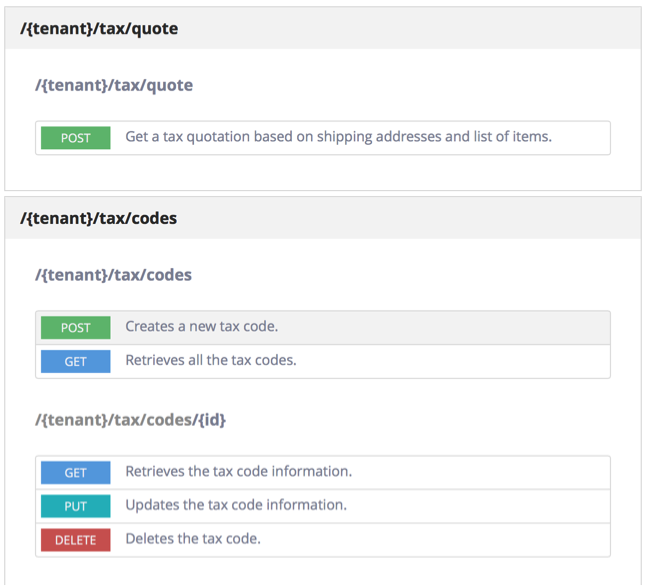Click empty area of tax quote POST row

(x=581, y=138)
